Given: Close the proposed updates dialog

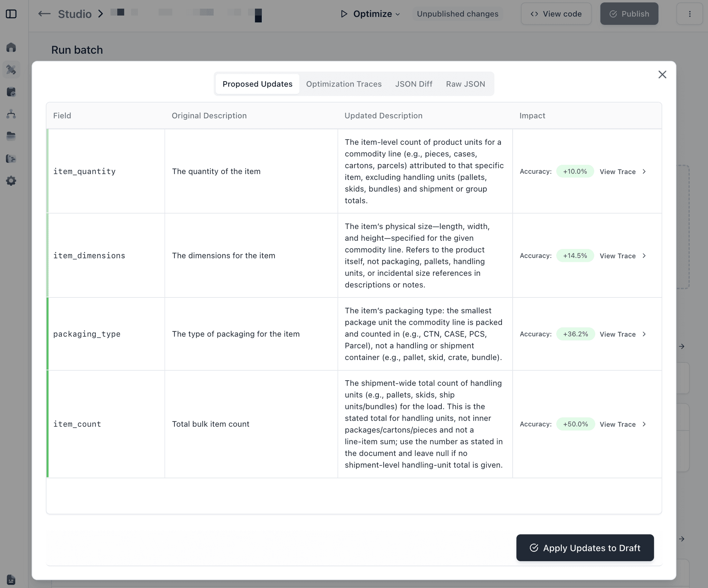Looking at the screenshot, I should point(662,75).
